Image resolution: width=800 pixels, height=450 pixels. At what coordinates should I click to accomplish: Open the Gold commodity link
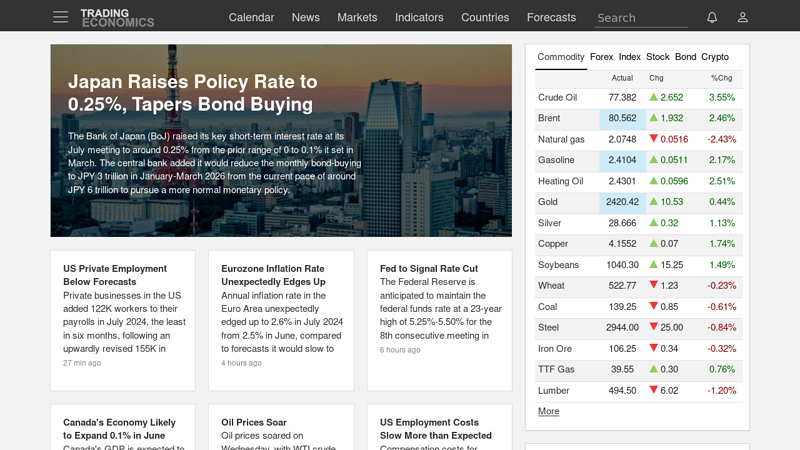(x=547, y=202)
